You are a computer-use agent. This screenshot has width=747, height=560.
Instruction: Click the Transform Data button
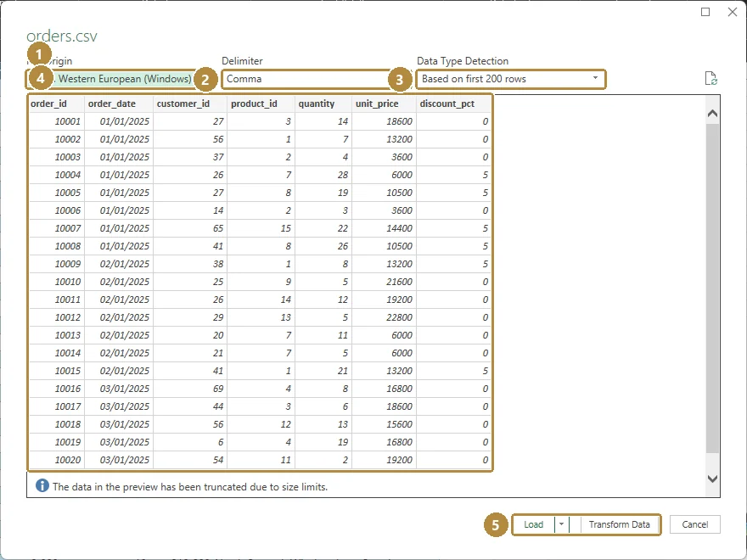(x=620, y=524)
